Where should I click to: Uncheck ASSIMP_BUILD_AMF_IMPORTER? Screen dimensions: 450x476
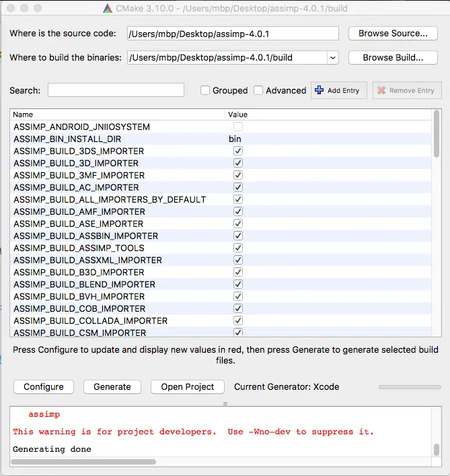[x=238, y=211]
